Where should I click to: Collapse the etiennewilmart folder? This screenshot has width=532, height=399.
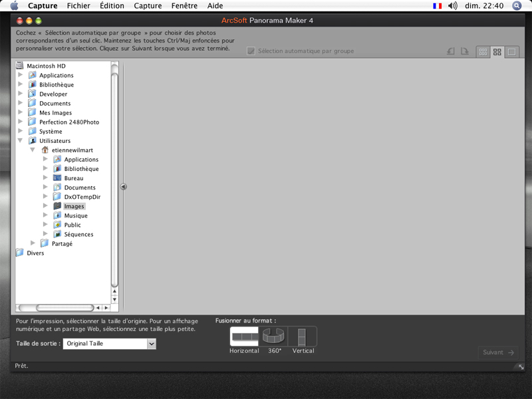(33, 150)
